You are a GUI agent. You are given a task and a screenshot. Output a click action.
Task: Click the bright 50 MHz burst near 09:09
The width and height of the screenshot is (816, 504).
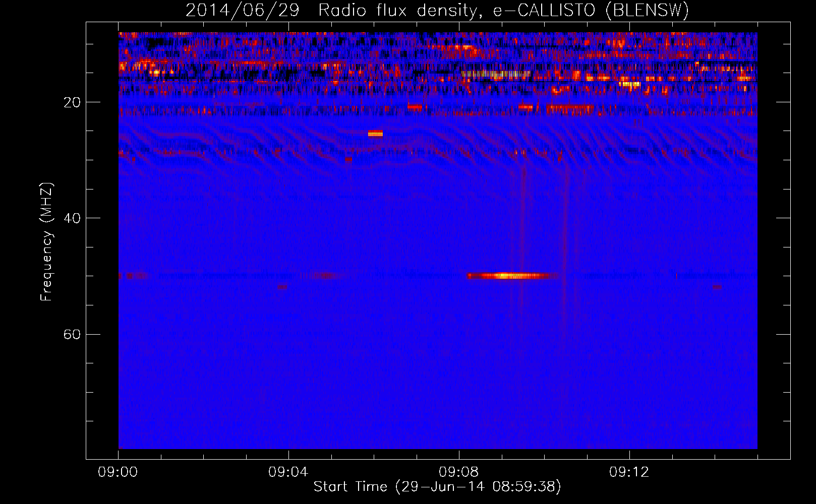pos(510,276)
